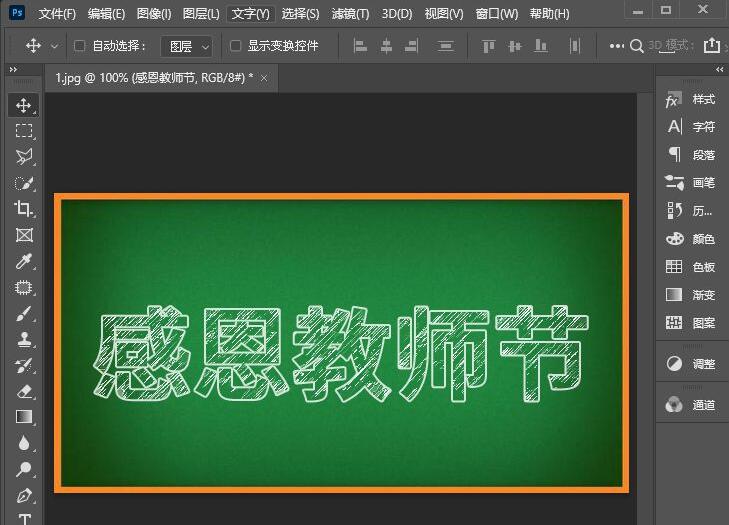
Task: Open the 图层(L) menu
Action: point(201,14)
